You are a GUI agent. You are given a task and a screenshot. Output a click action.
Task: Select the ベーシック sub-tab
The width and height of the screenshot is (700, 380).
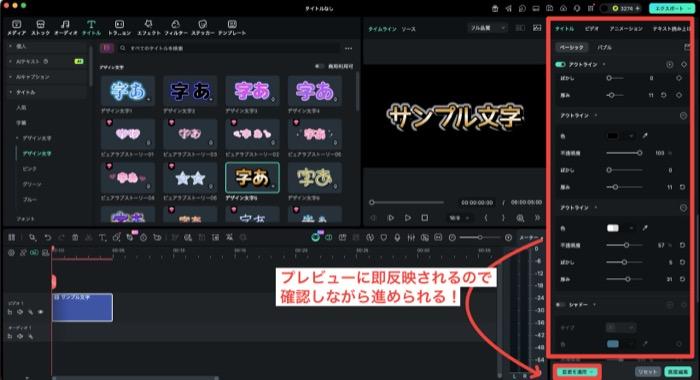point(571,47)
